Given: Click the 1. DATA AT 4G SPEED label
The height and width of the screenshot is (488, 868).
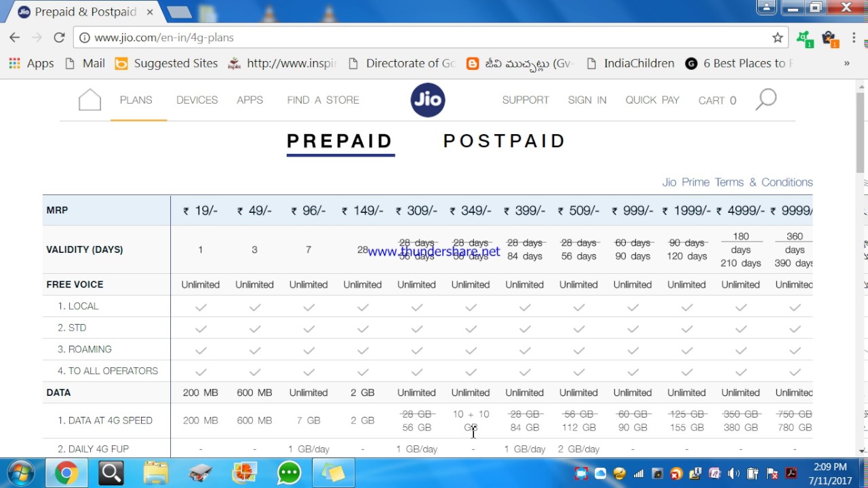Looking at the screenshot, I should (105, 420).
